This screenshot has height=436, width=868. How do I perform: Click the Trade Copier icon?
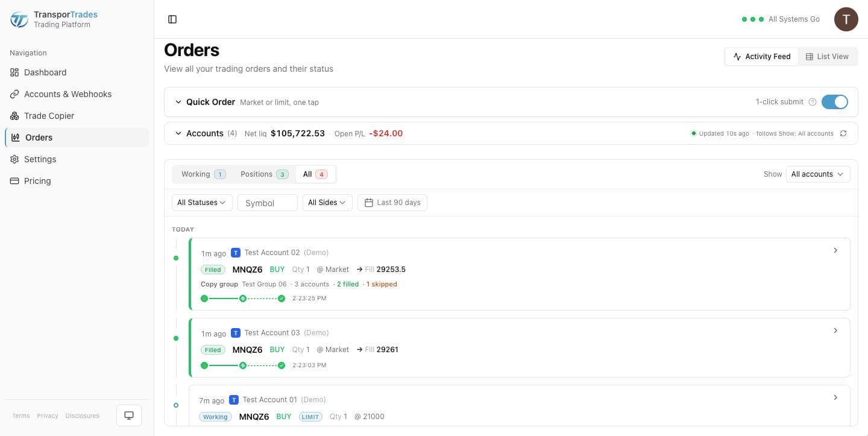click(x=14, y=116)
